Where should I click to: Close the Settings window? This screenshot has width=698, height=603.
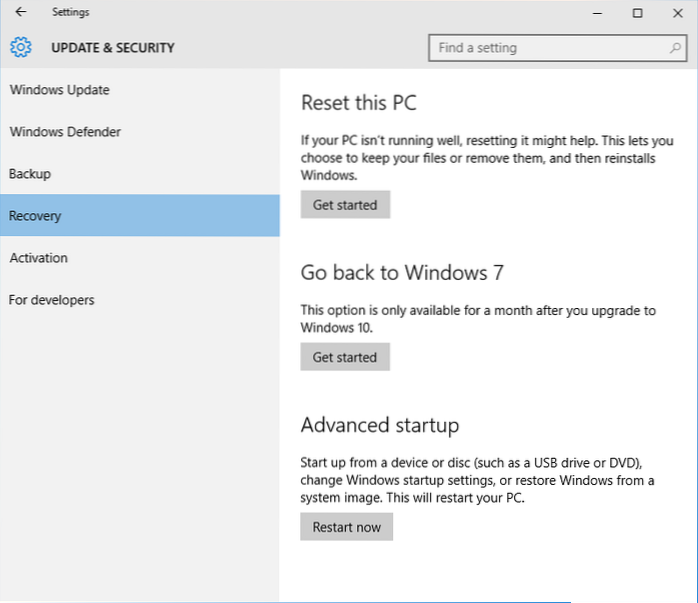coord(676,13)
